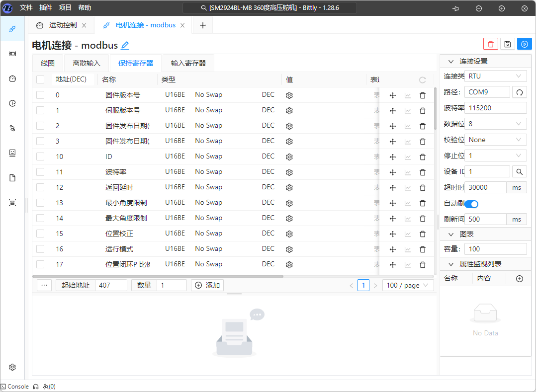Delete the 固件版本号 register row
This screenshot has height=392, width=536.
click(423, 95)
